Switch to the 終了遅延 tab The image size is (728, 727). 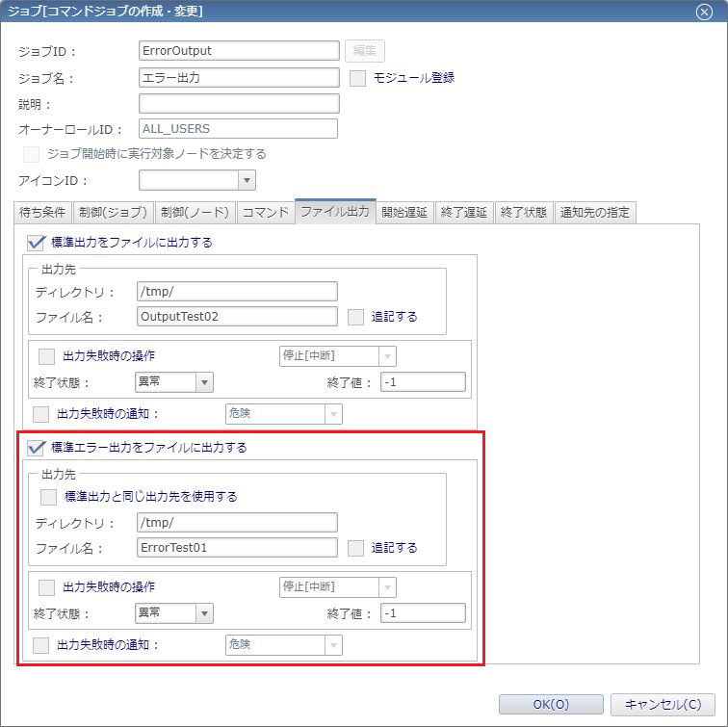click(464, 213)
